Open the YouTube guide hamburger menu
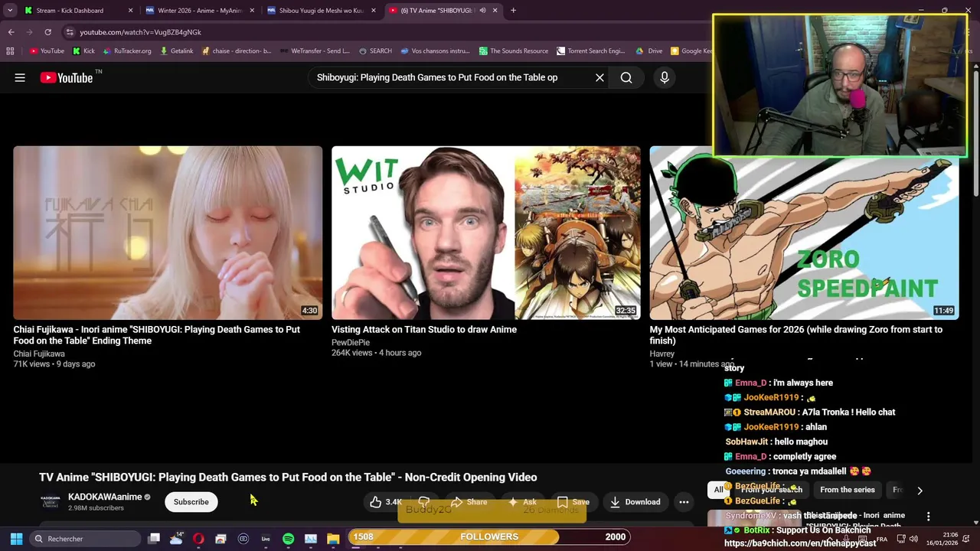Image resolution: width=980 pixels, height=551 pixels. coord(20,77)
